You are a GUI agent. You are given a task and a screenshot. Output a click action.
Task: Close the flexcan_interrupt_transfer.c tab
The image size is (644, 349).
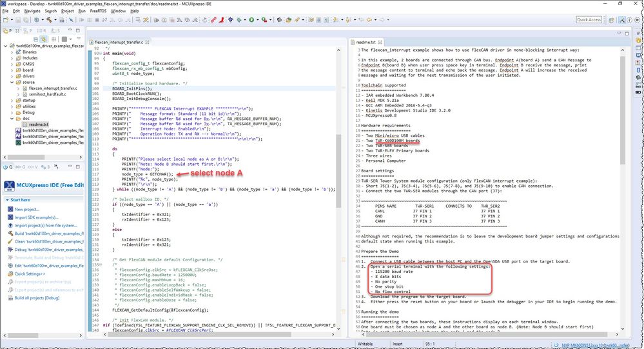pyautogui.click(x=147, y=43)
